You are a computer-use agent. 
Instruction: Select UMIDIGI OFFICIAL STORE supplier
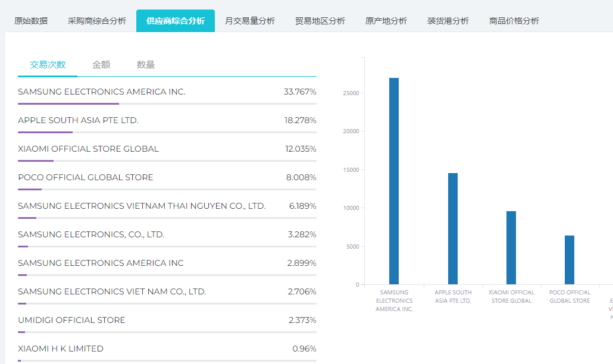click(x=71, y=321)
